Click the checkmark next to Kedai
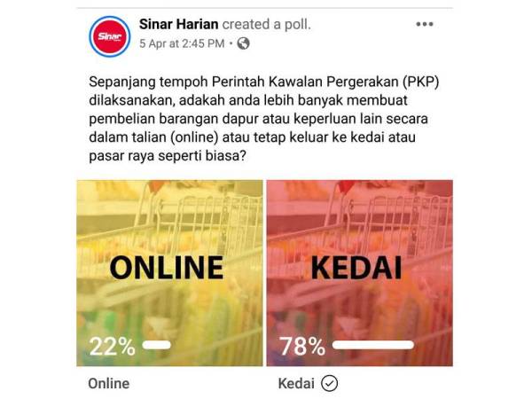The width and height of the screenshot is (532, 399). coord(329,383)
